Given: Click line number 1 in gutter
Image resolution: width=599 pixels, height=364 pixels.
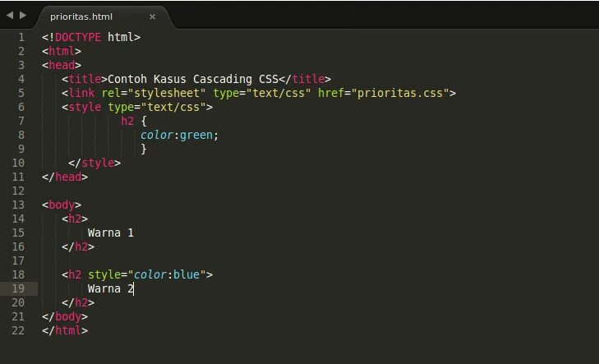Looking at the screenshot, I should click(x=21, y=38).
